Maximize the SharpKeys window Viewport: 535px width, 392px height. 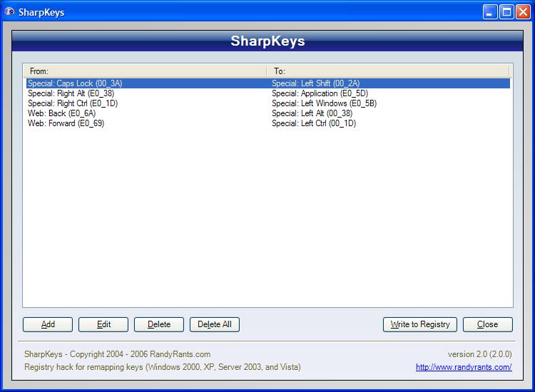click(506, 12)
